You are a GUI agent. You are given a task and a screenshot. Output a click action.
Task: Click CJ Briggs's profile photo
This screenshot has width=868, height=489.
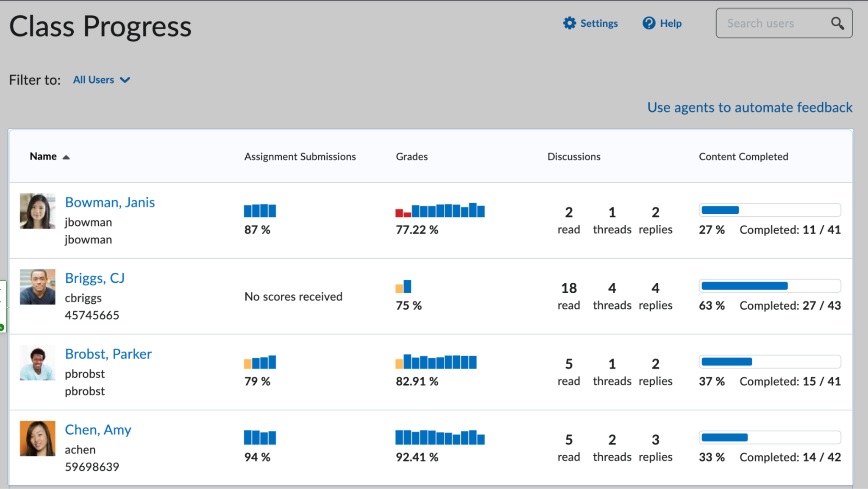[x=38, y=287]
